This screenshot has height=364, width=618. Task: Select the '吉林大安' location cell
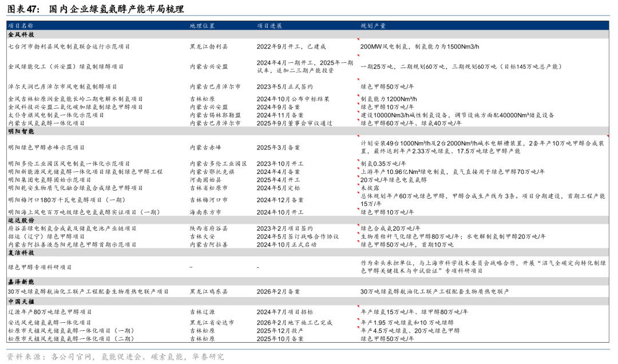pyautogui.click(x=202, y=236)
